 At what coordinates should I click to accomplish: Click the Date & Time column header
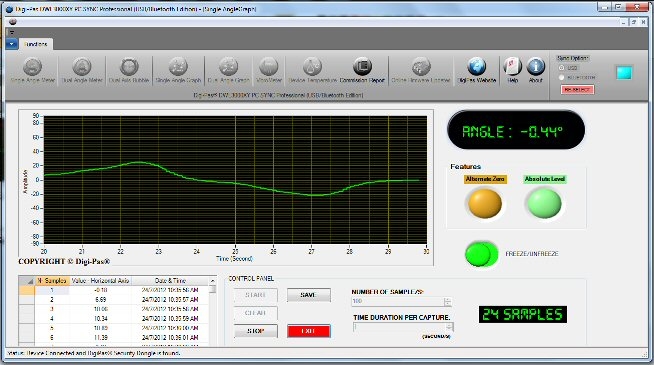coord(170,281)
